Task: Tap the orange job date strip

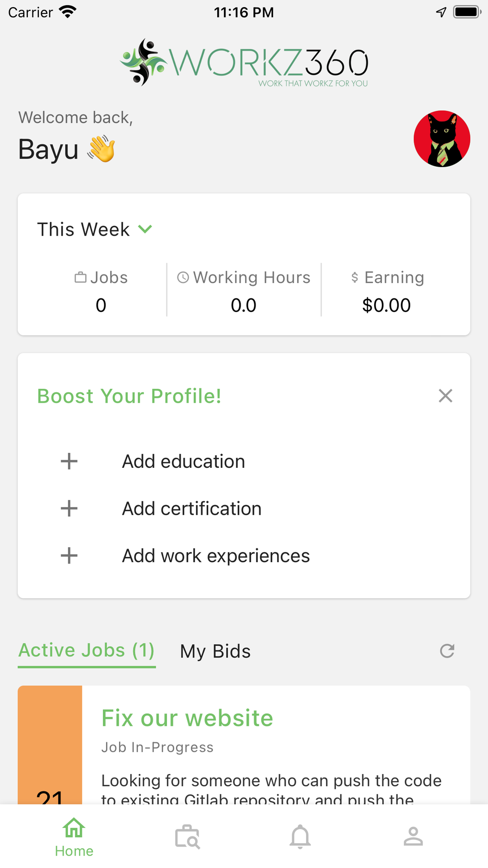Action: pyautogui.click(x=50, y=744)
